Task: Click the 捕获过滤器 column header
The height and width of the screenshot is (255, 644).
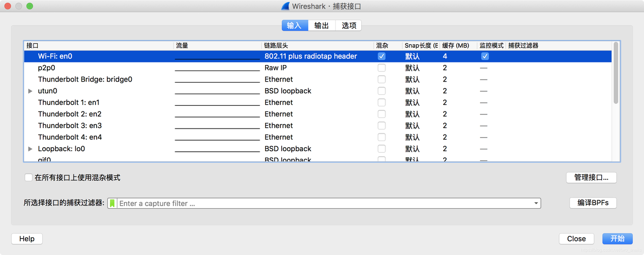Action: click(x=558, y=46)
